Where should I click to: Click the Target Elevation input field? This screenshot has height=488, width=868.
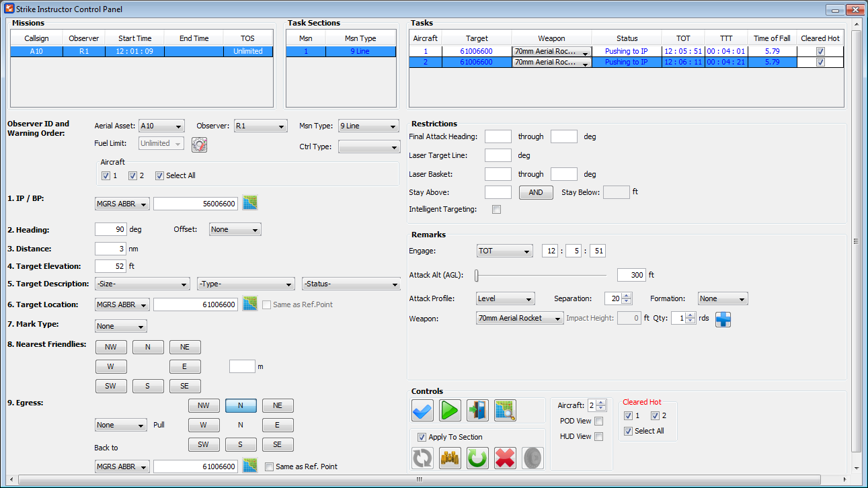click(111, 266)
